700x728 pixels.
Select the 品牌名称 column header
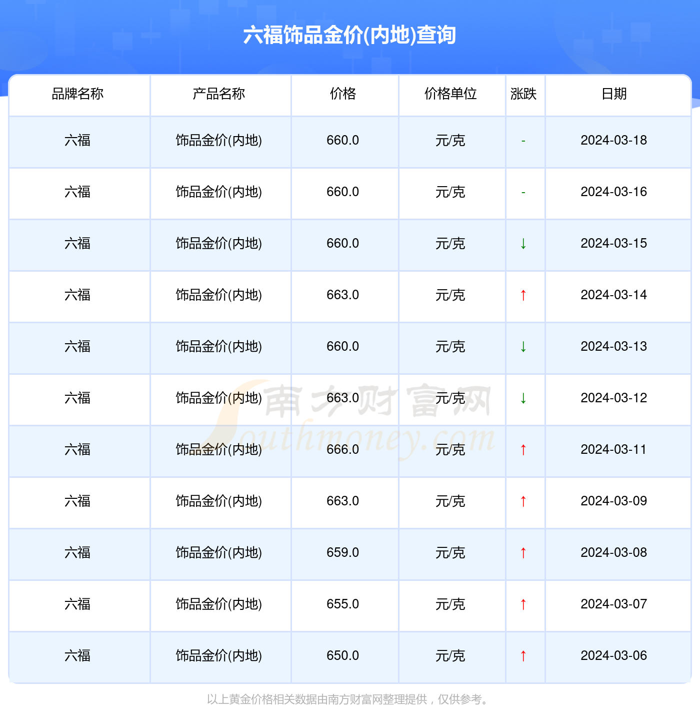77,94
